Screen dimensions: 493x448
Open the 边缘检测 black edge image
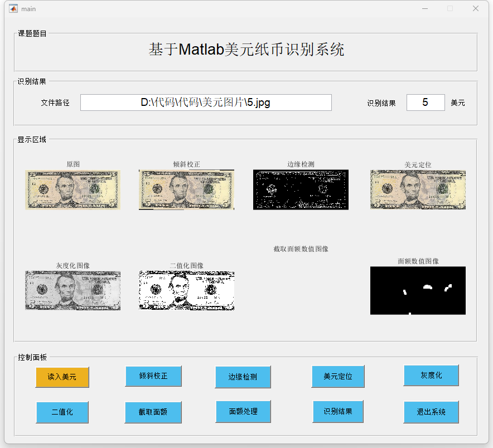point(301,190)
